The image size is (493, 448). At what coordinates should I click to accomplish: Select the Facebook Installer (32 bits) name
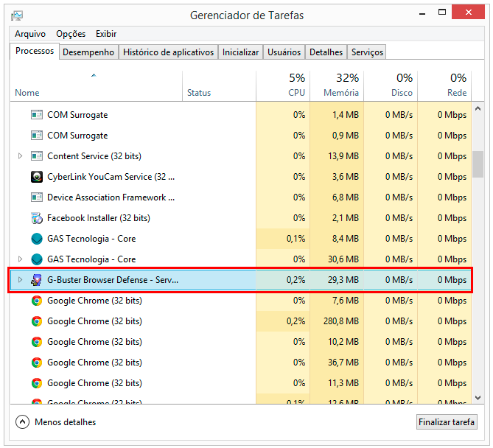[x=99, y=218]
